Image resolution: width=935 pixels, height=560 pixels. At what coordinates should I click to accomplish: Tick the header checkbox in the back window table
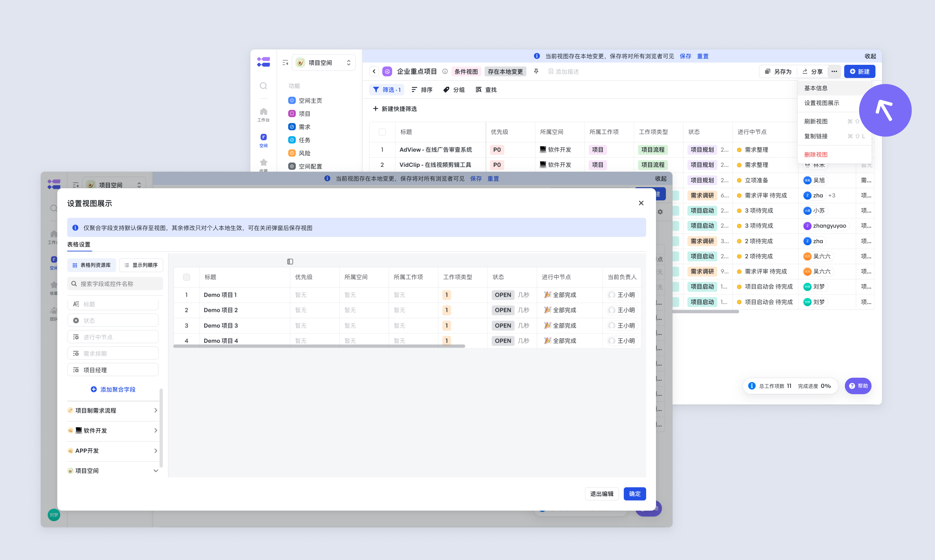point(382,132)
